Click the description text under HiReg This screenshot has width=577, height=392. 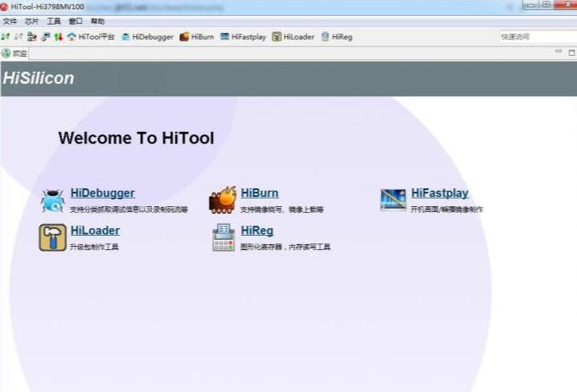tap(286, 247)
